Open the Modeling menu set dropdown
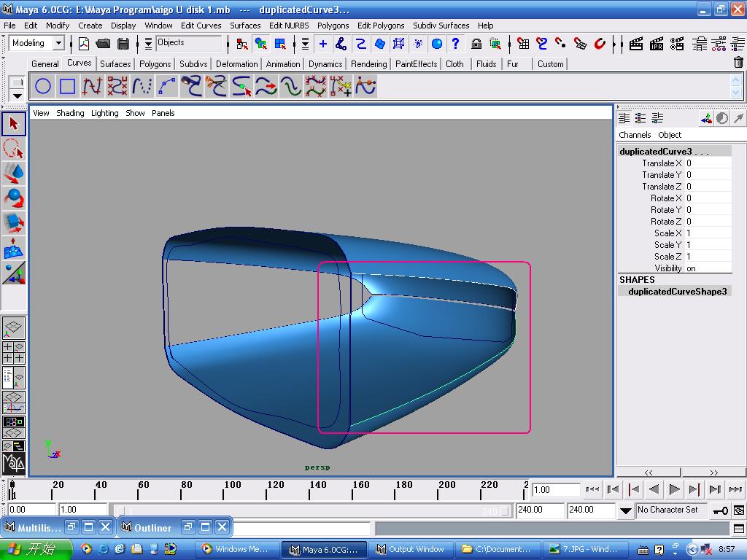Screen dimensions: 747x560 click(x=58, y=43)
